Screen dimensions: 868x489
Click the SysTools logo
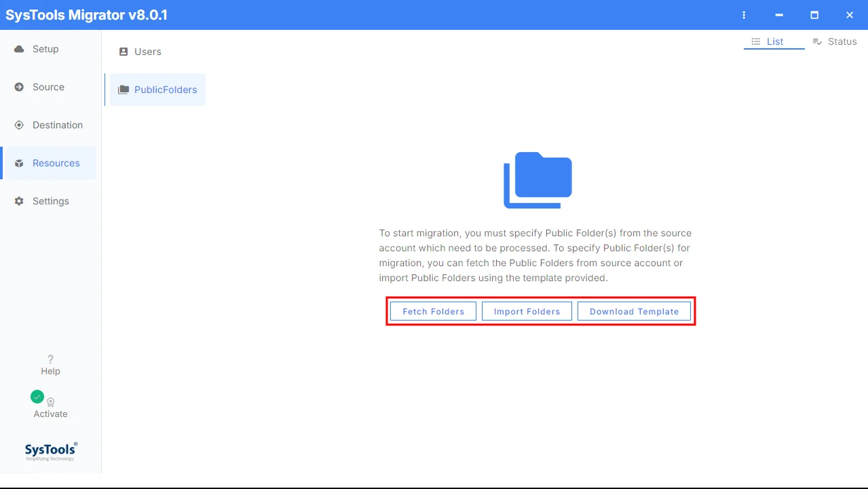(x=51, y=451)
